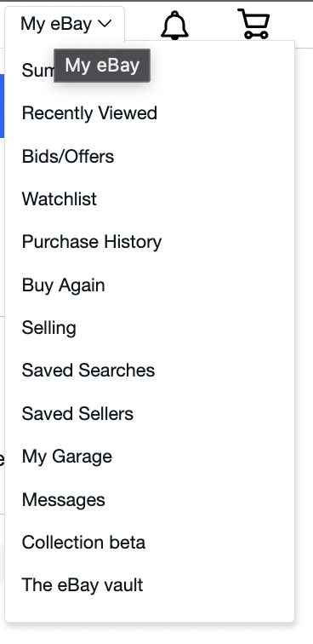
Task: Open The eBay vault link
Action: click(x=82, y=585)
